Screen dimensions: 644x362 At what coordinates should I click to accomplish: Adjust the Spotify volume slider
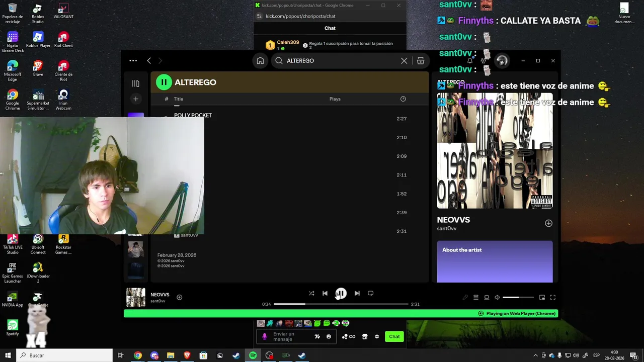[518, 298]
